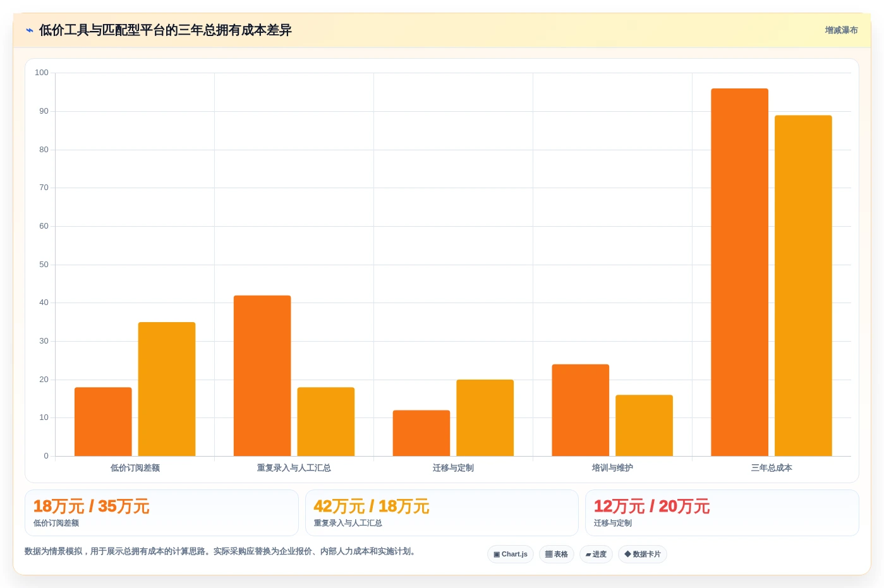Click the dark orange bar for 迁移与定制
The height and width of the screenshot is (588, 884).
[421, 433]
